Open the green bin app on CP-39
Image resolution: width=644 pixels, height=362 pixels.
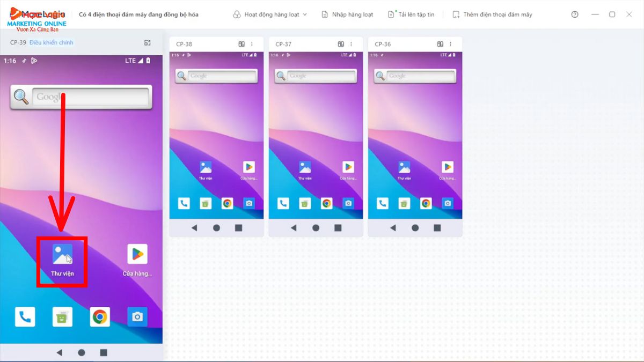62,317
